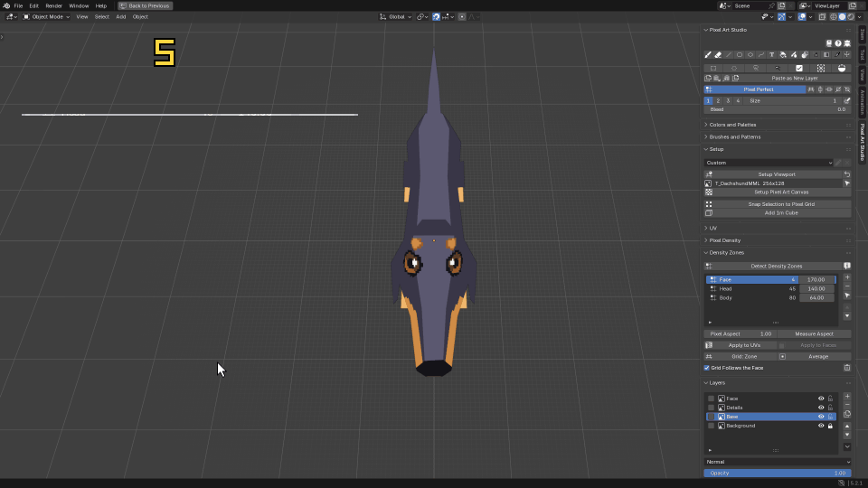868x488 pixels.
Task: Open the Edit menu
Action: [33, 5]
